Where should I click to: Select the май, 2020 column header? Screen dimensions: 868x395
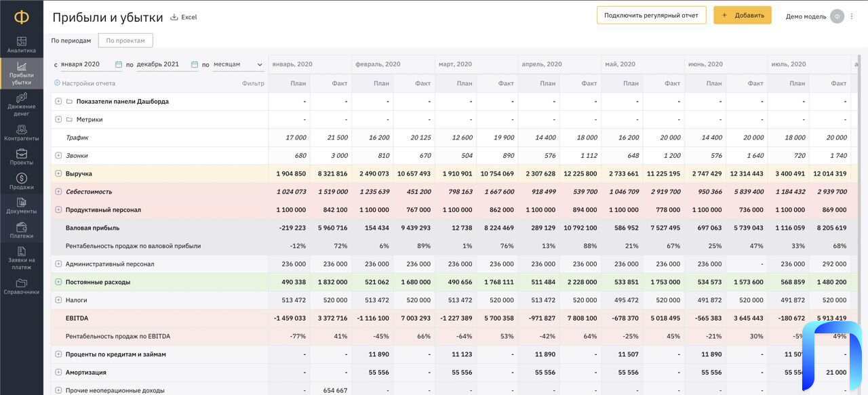(x=643, y=64)
